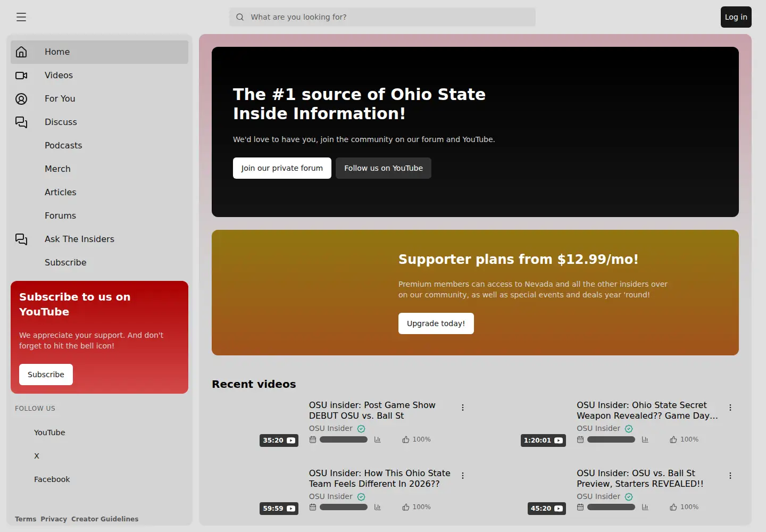Click the For You profile icon

coord(21,99)
